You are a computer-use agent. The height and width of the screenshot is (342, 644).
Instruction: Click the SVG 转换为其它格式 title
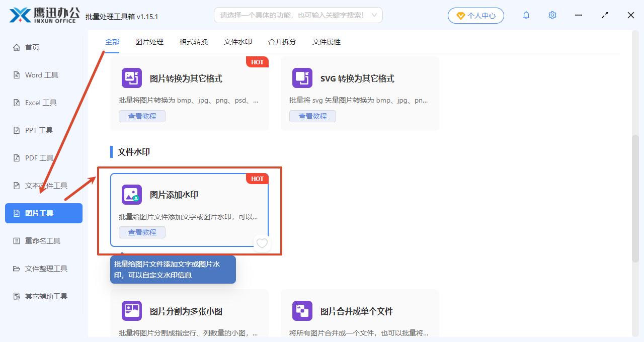tap(357, 78)
